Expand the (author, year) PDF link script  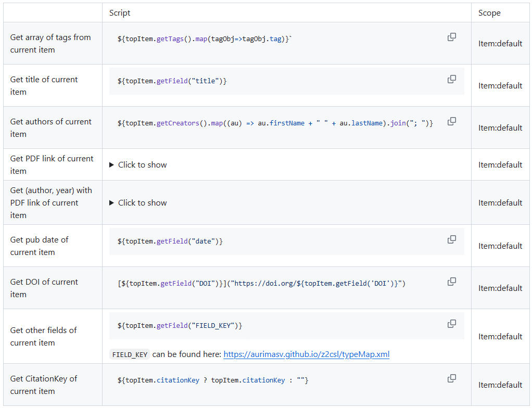pyautogui.click(x=138, y=203)
